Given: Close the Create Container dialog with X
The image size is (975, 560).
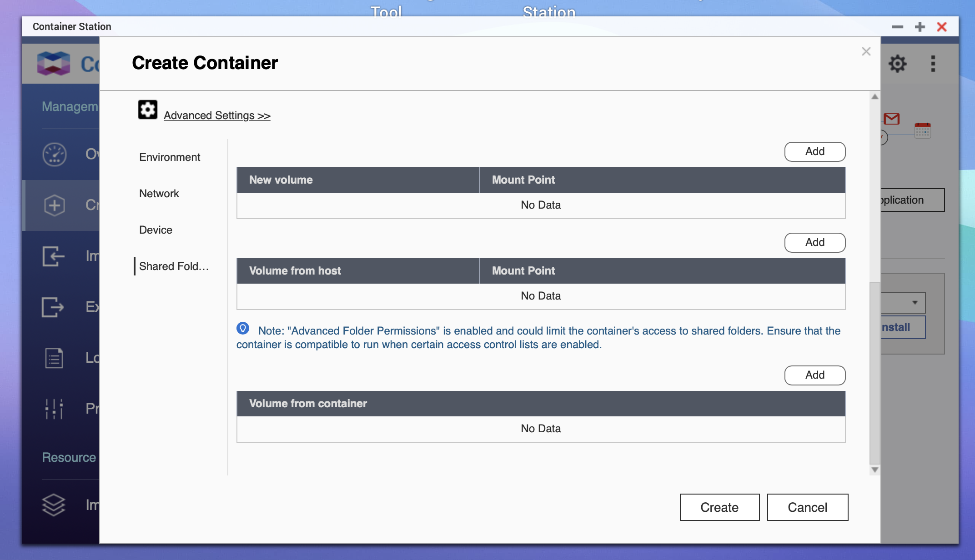Looking at the screenshot, I should tap(866, 51).
